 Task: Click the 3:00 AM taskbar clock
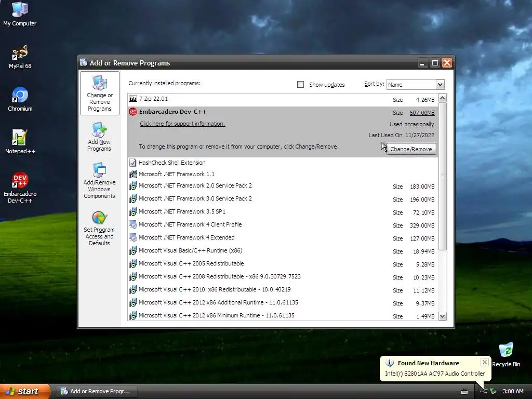click(x=513, y=391)
